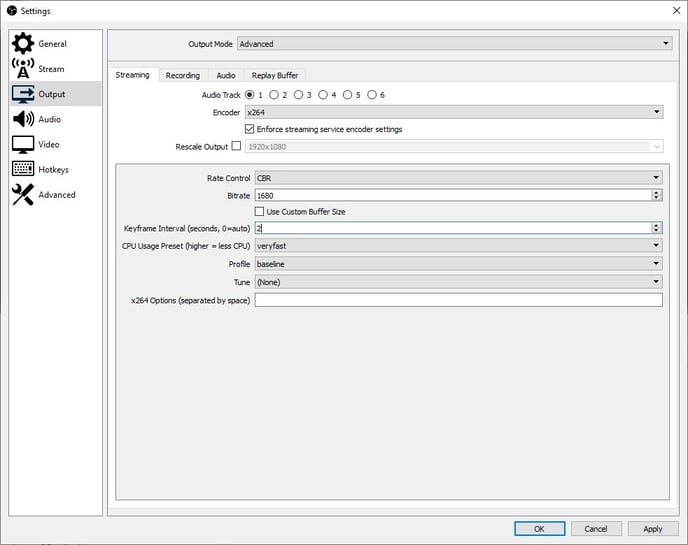Image resolution: width=688 pixels, height=545 pixels.
Task: Click the Video monitor icon
Action: 22,144
